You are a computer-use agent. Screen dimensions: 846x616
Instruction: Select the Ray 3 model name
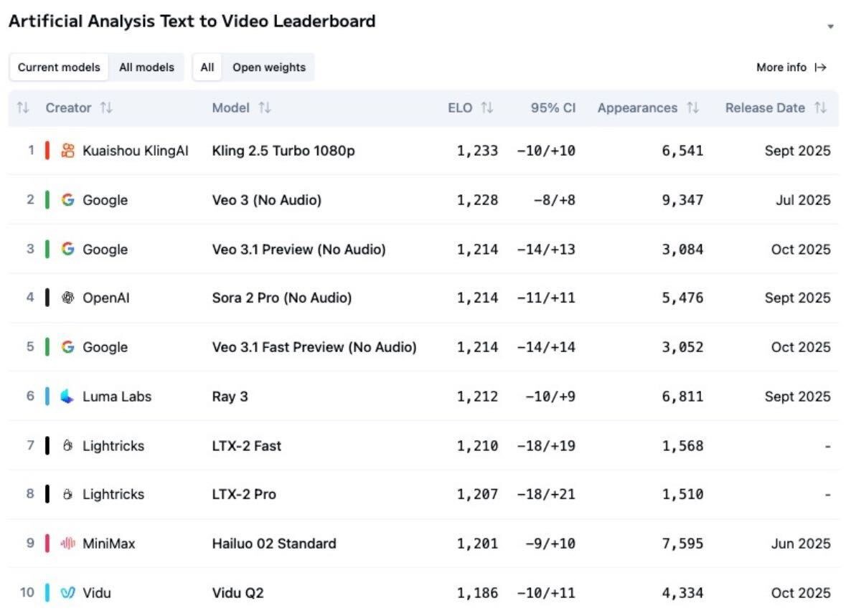pyautogui.click(x=230, y=397)
